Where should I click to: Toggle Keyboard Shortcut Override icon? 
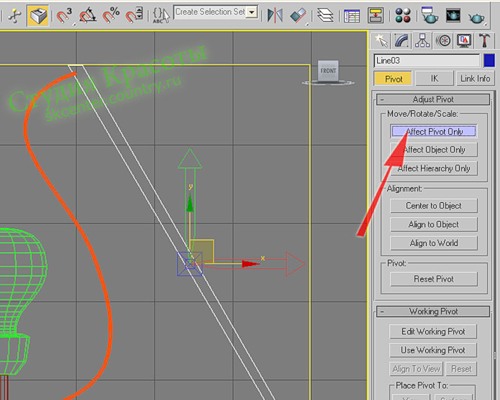pos(37,16)
